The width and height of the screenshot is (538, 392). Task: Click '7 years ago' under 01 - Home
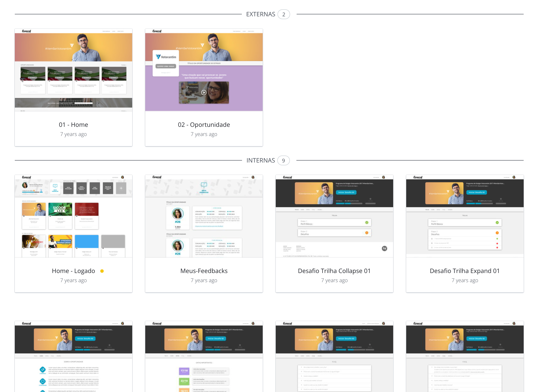[74, 134]
